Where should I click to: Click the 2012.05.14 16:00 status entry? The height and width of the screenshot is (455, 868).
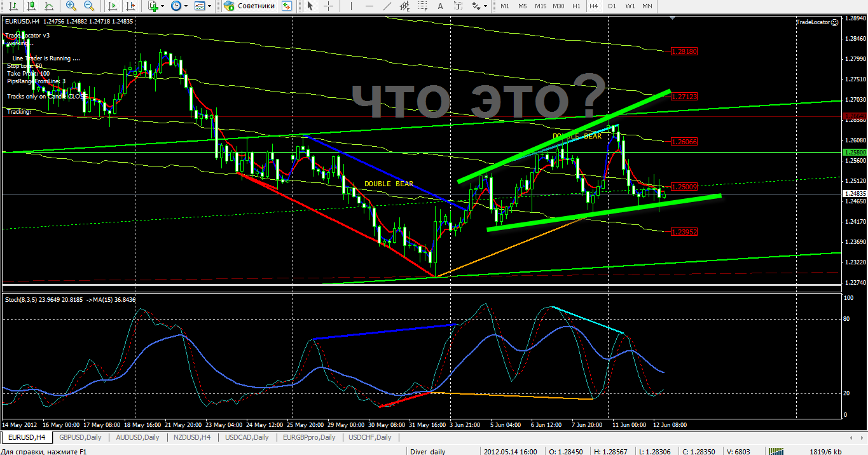[x=510, y=452]
